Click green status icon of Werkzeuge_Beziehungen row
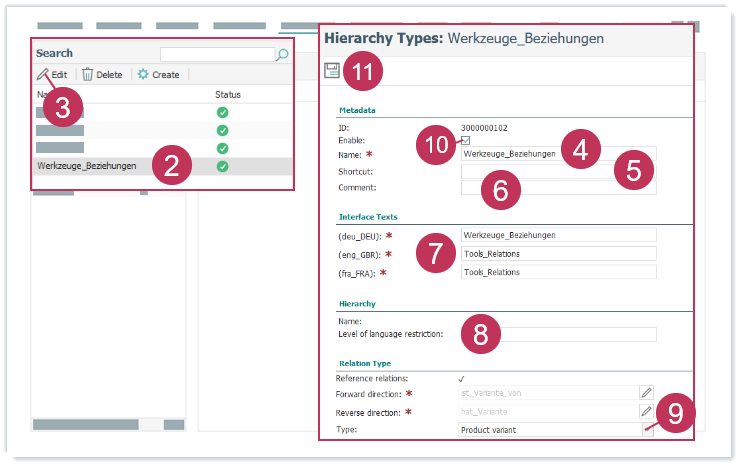The width and height of the screenshot is (741, 467). (x=222, y=166)
